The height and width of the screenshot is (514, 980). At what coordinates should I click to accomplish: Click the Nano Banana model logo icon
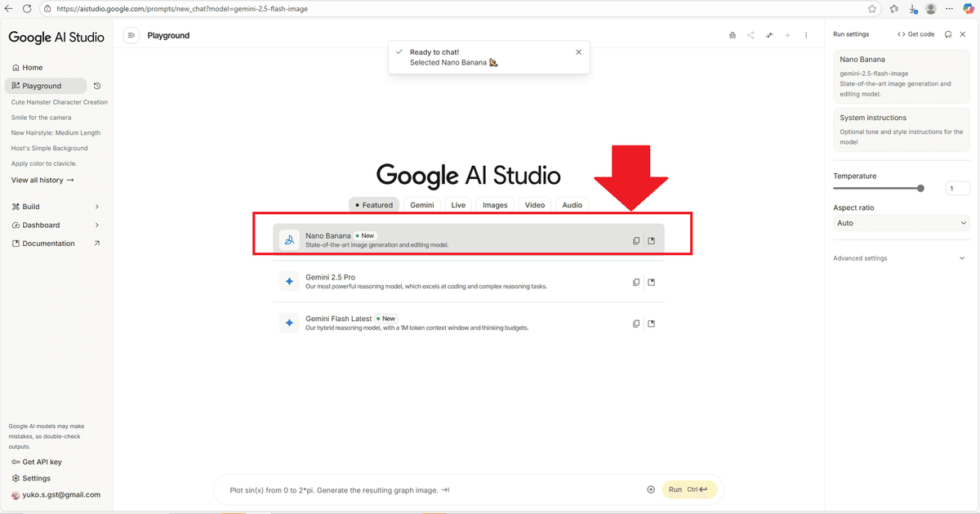pyautogui.click(x=289, y=239)
